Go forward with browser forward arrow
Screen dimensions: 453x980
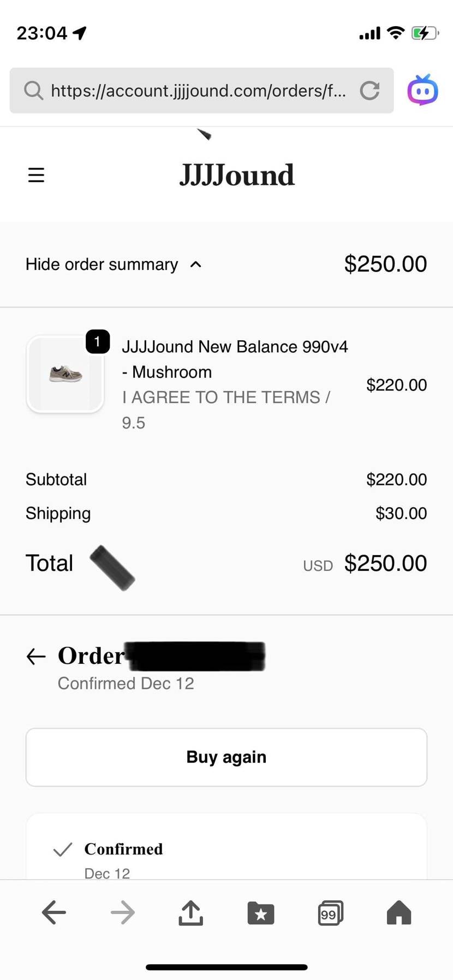[x=123, y=912]
